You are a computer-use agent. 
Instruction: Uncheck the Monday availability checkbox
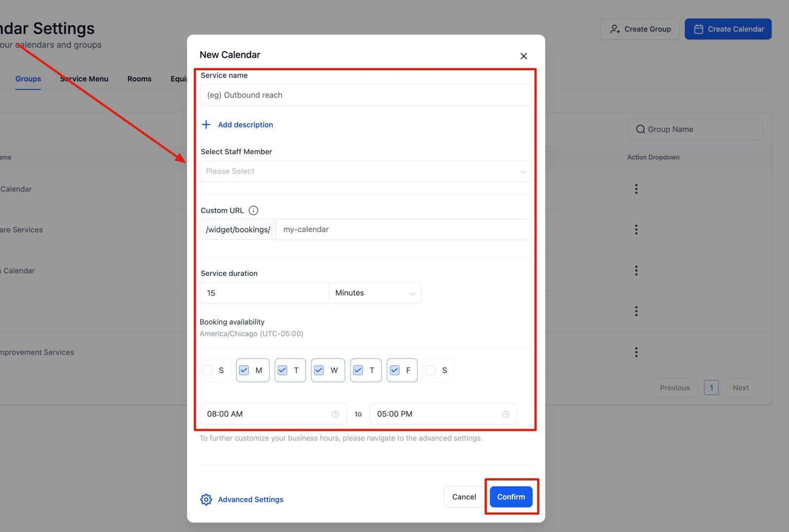click(x=244, y=370)
